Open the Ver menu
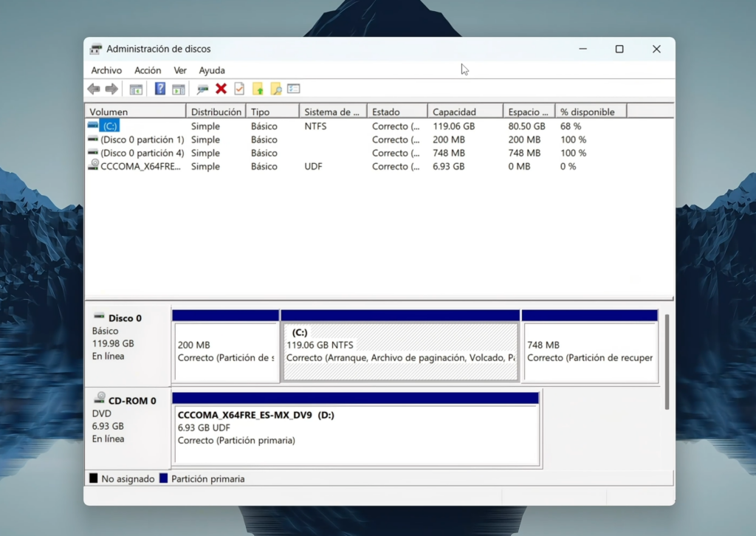This screenshot has width=756, height=536. pos(180,70)
